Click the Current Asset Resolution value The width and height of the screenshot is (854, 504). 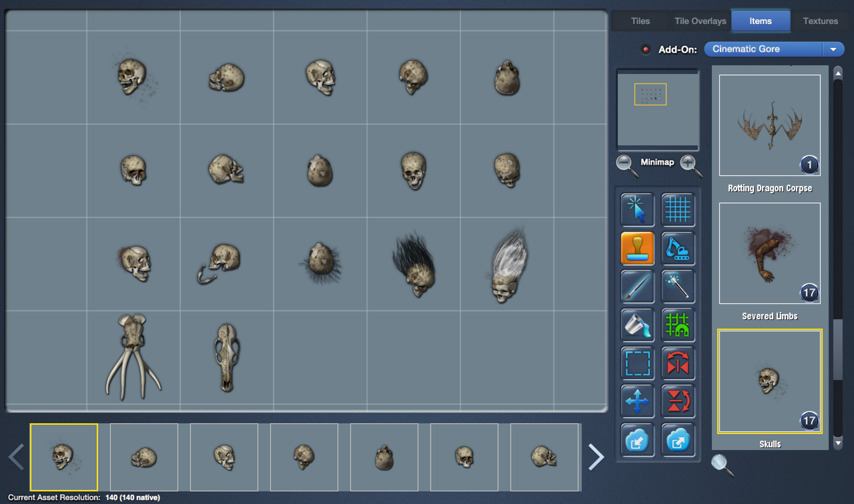click(x=132, y=497)
